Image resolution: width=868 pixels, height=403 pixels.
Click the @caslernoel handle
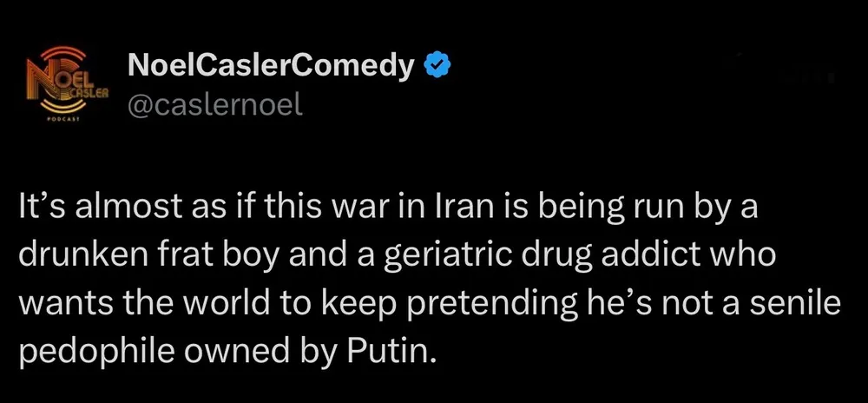(x=214, y=104)
